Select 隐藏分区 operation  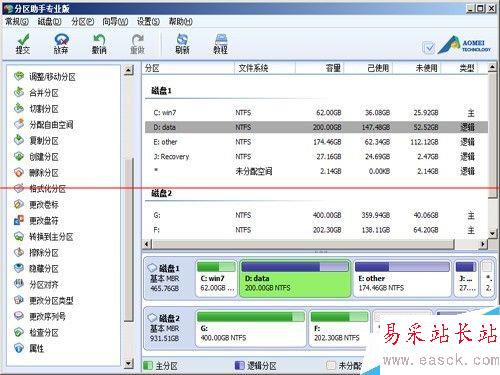pos(36,269)
